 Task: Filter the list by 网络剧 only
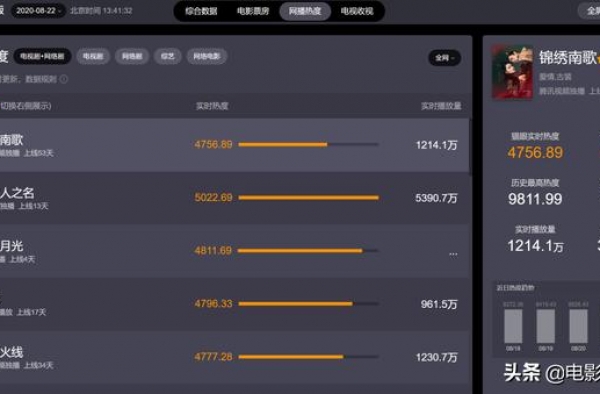click(x=132, y=56)
